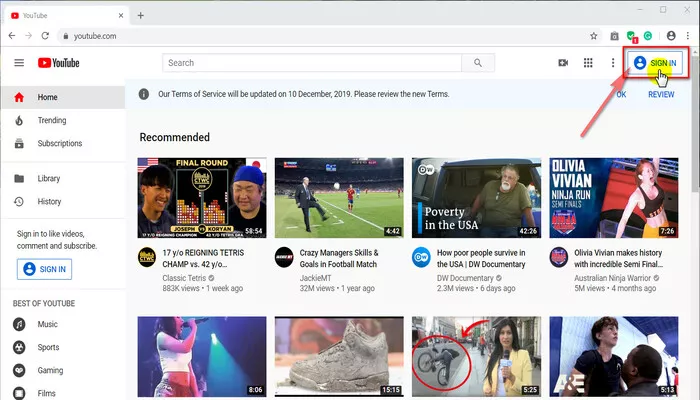Open Films under Best of YouTube
Screen dimensions: 700x400
[63, 393]
